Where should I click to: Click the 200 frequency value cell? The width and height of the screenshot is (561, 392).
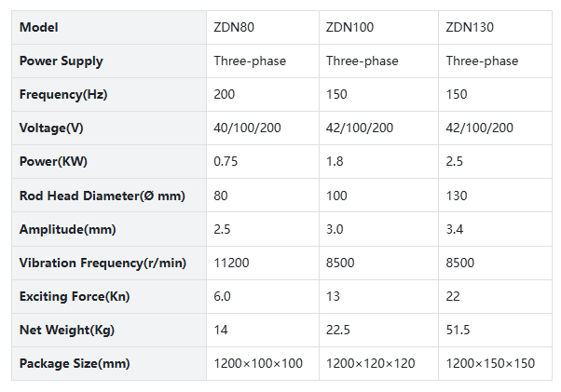225,94
